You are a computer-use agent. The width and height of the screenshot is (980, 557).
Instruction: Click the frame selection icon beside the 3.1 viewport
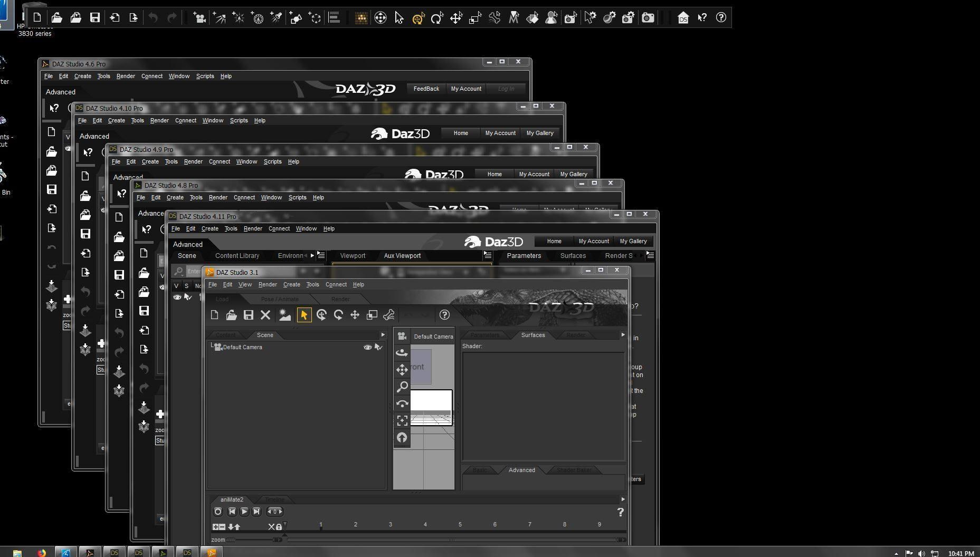point(402,420)
